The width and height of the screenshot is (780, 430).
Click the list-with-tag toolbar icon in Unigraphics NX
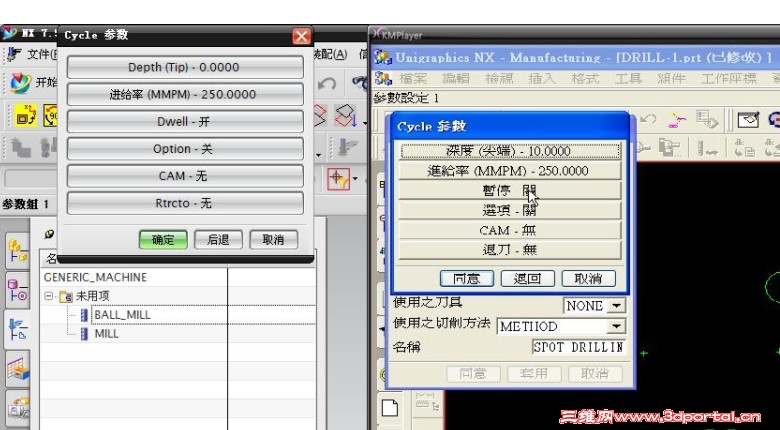coord(707,120)
